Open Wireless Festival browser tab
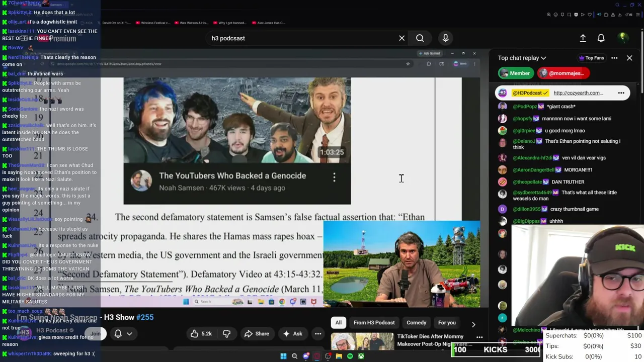644x362 pixels. click(152, 23)
